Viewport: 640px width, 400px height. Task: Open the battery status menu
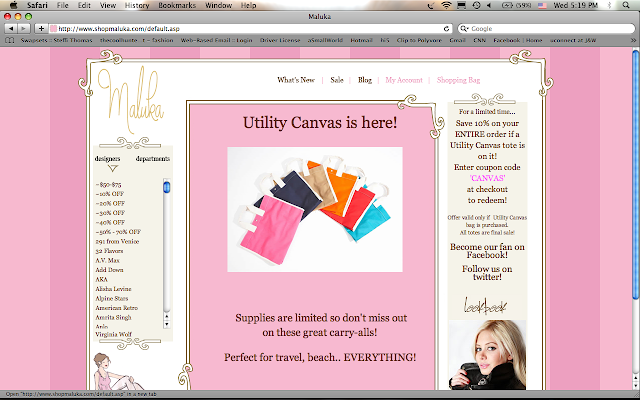516,5
